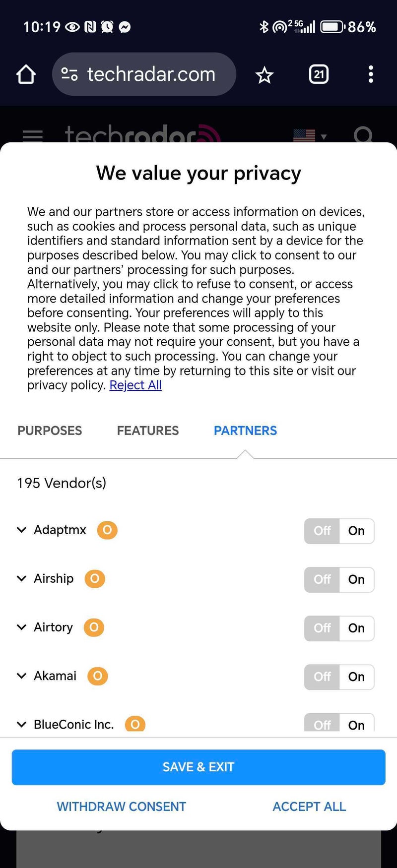
Task: Switch Airship vendor toggle to Off
Action: (x=322, y=579)
